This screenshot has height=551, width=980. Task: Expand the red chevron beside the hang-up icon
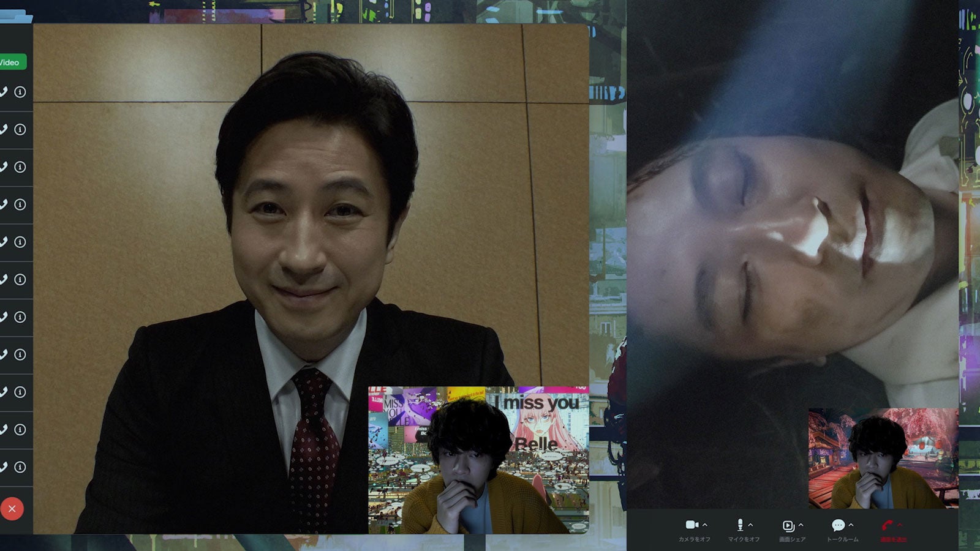point(900,525)
